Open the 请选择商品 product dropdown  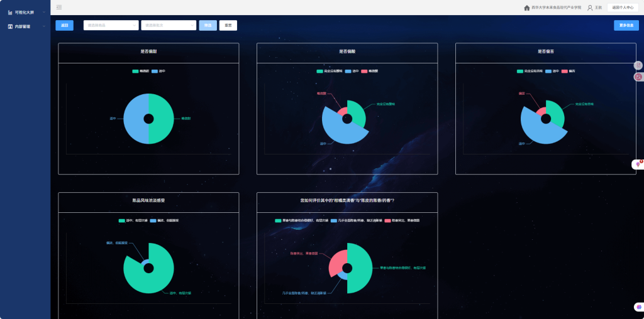[111, 25]
